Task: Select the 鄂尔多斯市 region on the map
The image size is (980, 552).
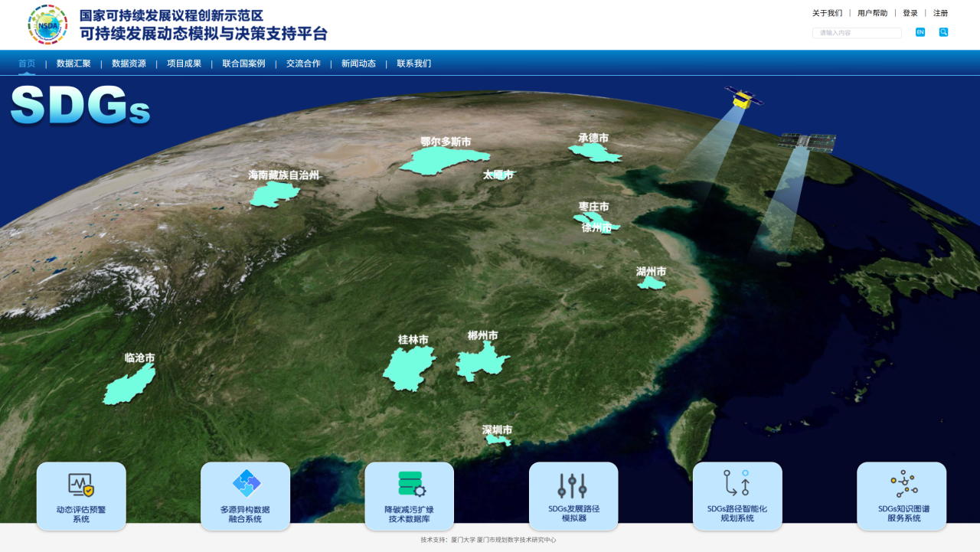Action: [440, 161]
